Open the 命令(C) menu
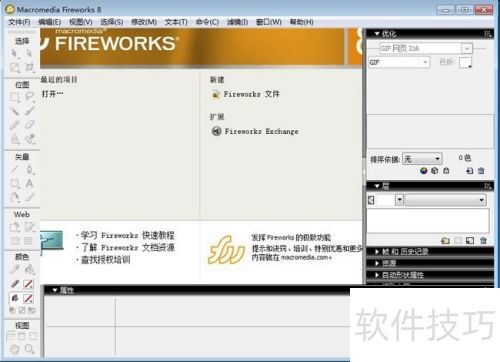Viewport: 500px width, 362px height. (207, 22)
